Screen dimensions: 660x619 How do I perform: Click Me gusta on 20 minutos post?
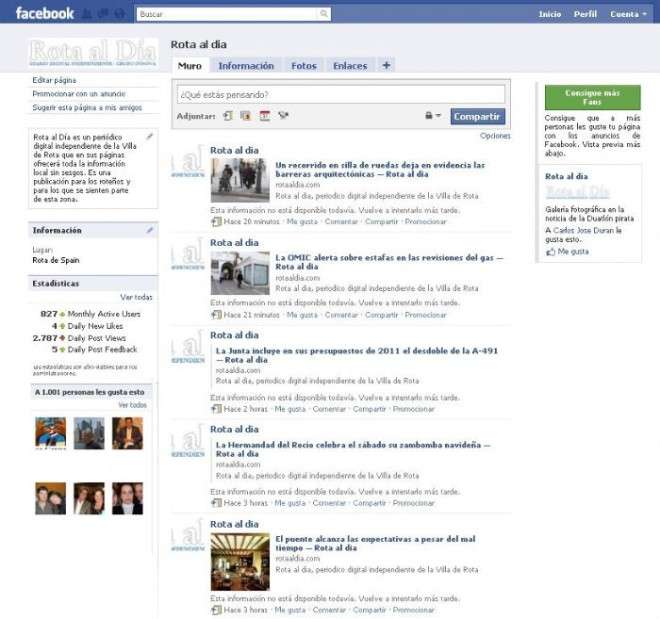pos(302,221)
